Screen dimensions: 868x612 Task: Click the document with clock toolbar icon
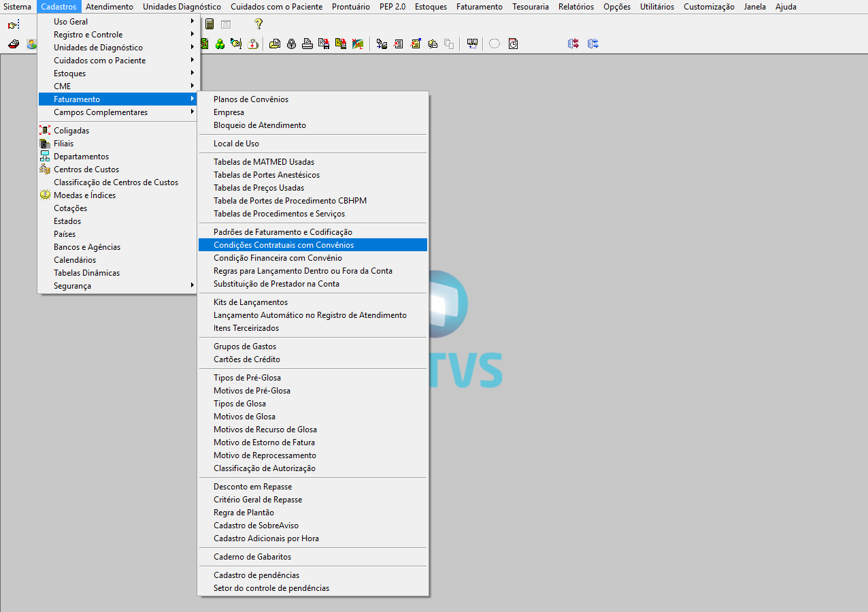(x=513, y=44)
